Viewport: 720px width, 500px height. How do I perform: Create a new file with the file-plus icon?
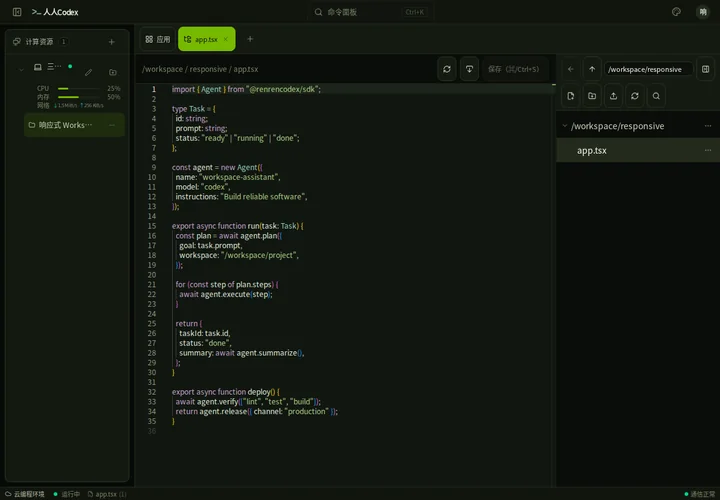pyautogui.click(x=571, y=96)
